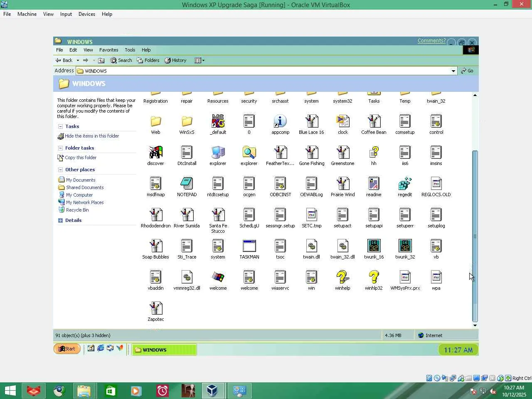Click 'Hide the items in this folder'
Image resolution: width=532 pixels, height=399 pixels.
[x=92, y=136]
